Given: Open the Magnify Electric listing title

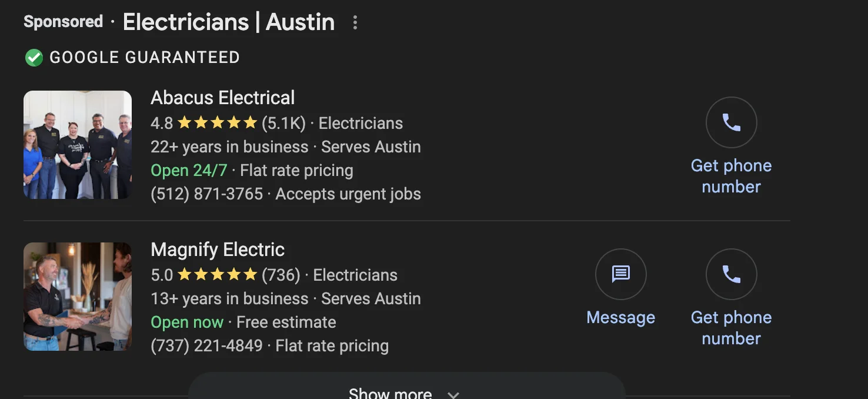Looking at the screenshot, I should 218,250.
